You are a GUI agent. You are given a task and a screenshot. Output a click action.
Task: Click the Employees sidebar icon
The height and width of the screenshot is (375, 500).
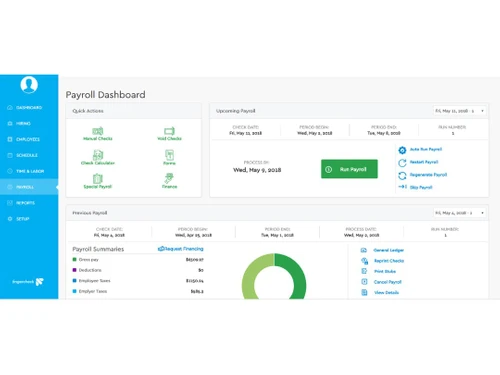coord(10,139)
